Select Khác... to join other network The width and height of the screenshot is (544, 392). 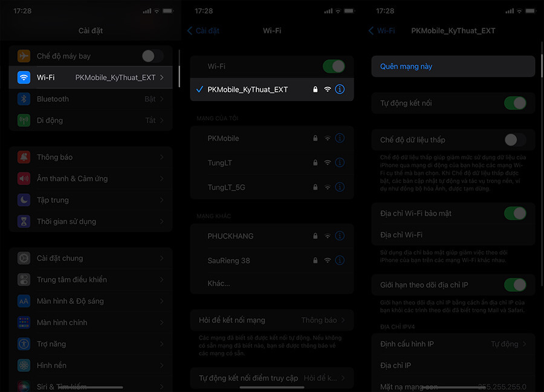pos(219,283)
